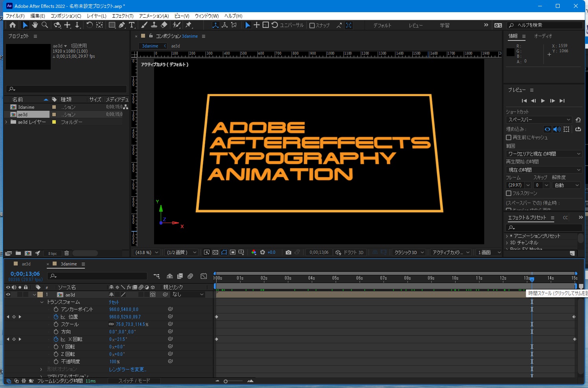Image resolution: width=588 pixels, height=388 pixels.
Task: Select the Rotation tool
Action: pyautogui.click(x=90, y=25)
